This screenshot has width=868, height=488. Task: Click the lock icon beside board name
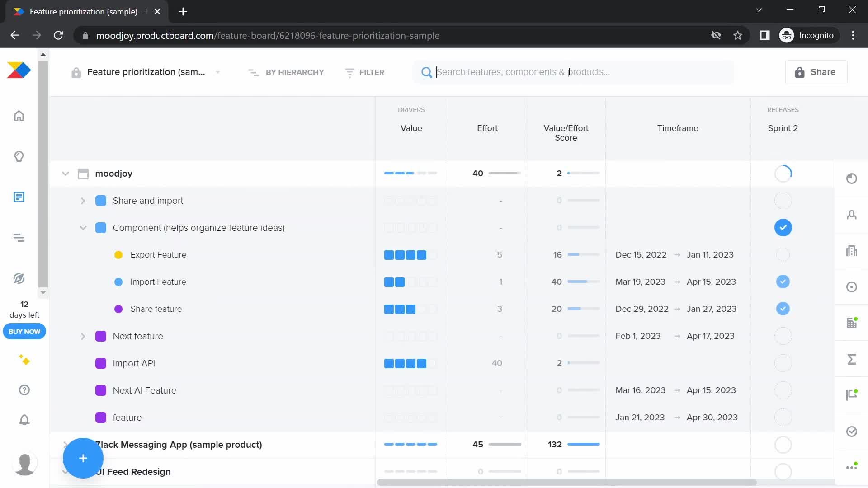pos(76,72)
